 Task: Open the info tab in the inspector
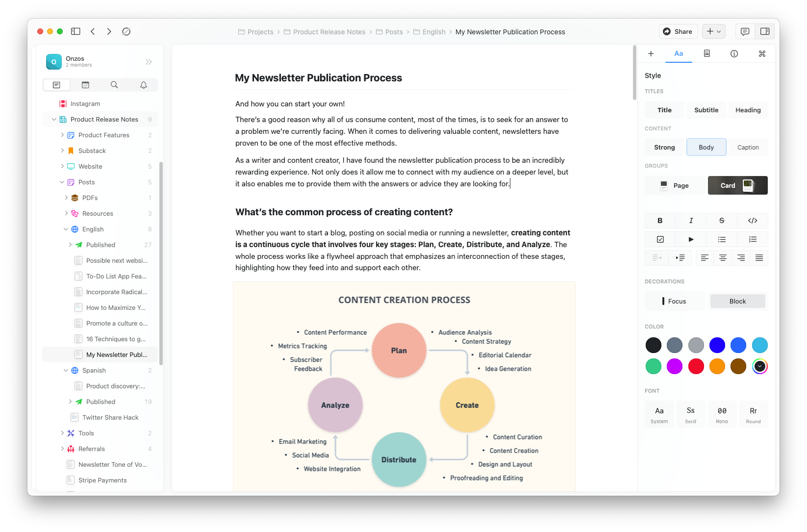[x=734, y=53]
